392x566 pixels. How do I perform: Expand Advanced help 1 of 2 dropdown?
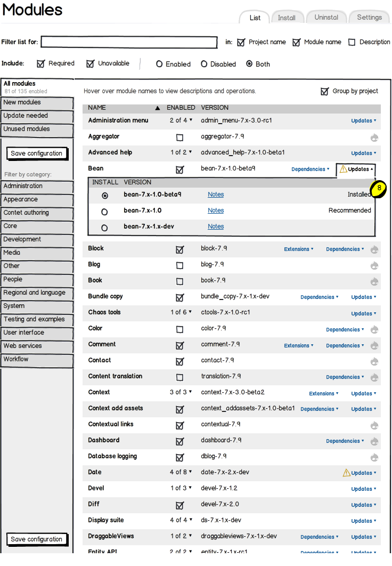181,152
